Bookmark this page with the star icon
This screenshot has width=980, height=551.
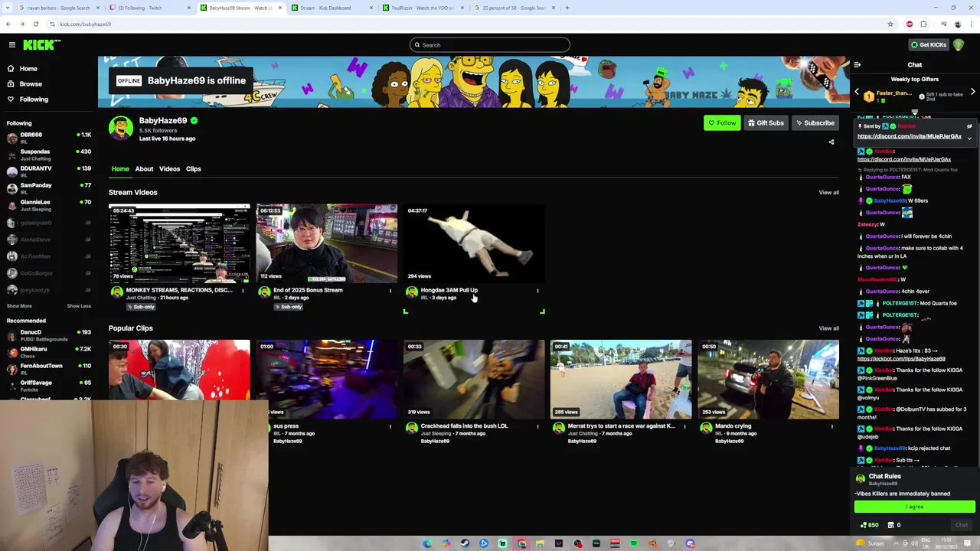(890, 24)
